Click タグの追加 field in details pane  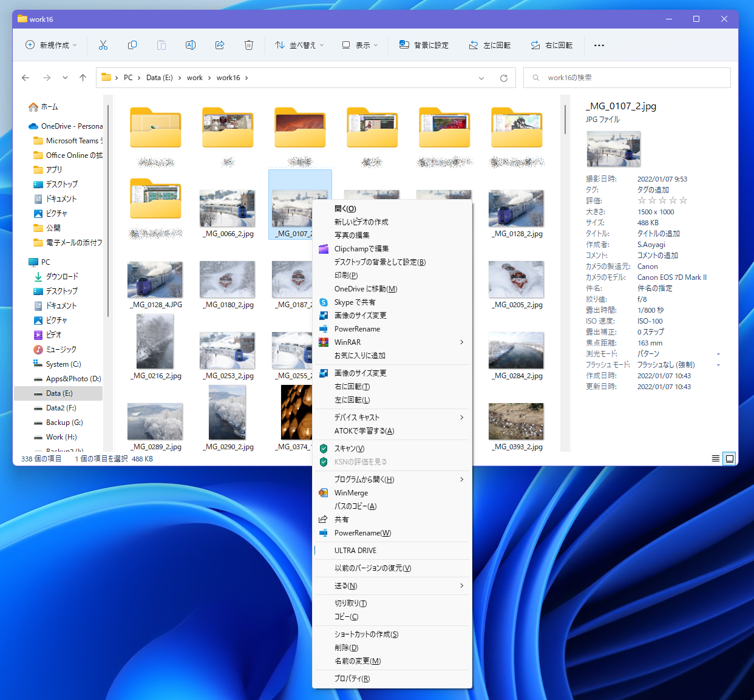[653, 190]
